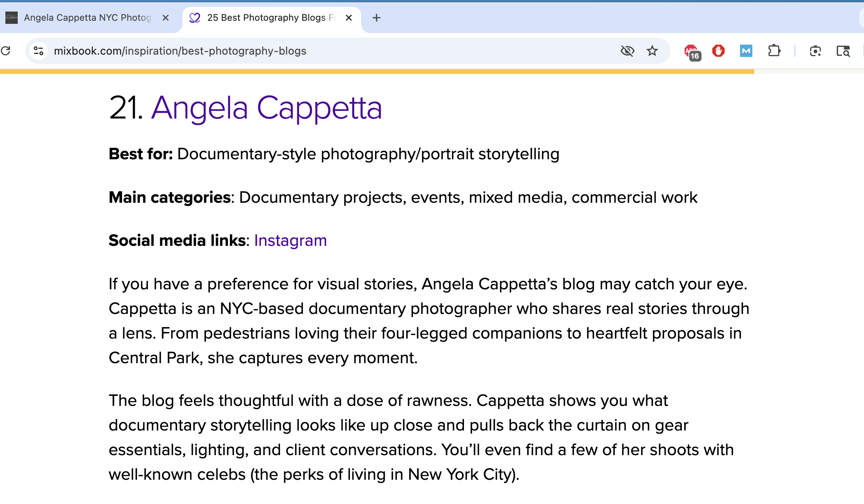
Task: Click the crossed-out eye tracking protection icon
Action: click(x=627, y=51)
